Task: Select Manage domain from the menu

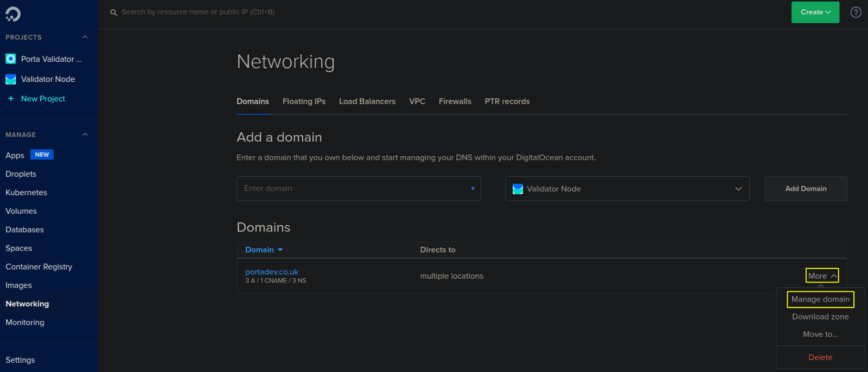Action: (820, 299)
